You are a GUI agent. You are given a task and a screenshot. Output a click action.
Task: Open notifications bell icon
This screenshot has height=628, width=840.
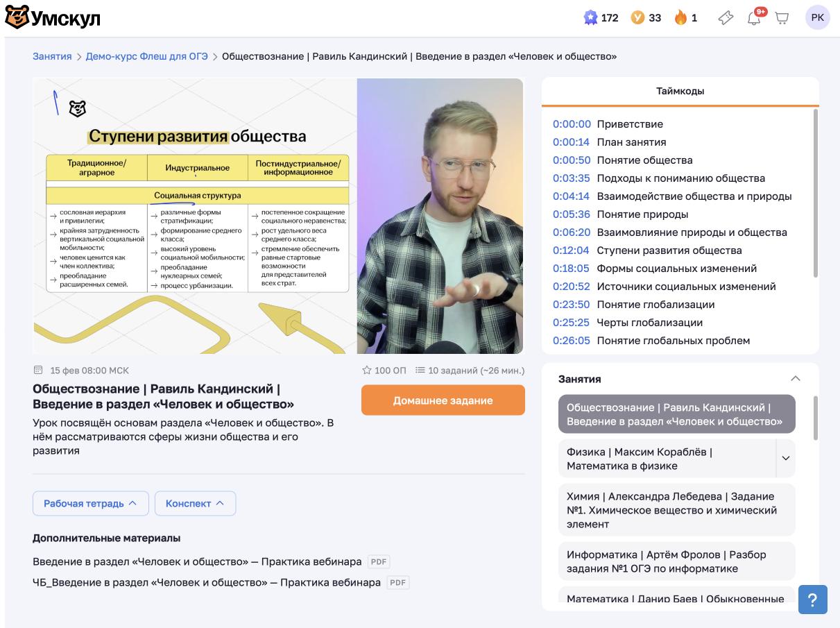(755, 18)
